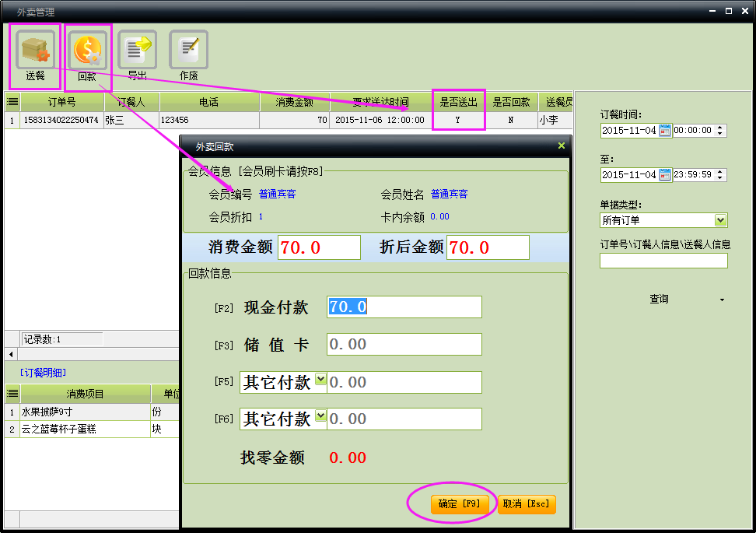This screenshot has width=756, height=533.
Task: Click the 记录数:1 status field
Action: click(x=61, y=339)
